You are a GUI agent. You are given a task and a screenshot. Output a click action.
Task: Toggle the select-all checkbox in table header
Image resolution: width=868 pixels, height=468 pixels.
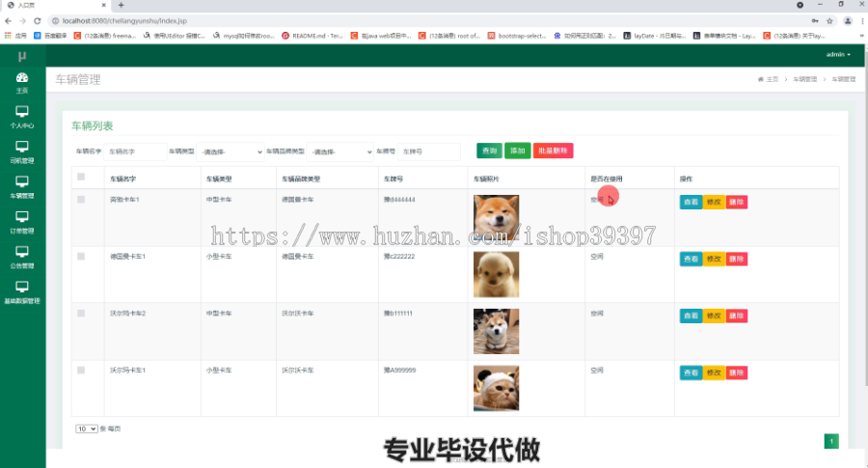pyautogui.click(x=81, y=177)
